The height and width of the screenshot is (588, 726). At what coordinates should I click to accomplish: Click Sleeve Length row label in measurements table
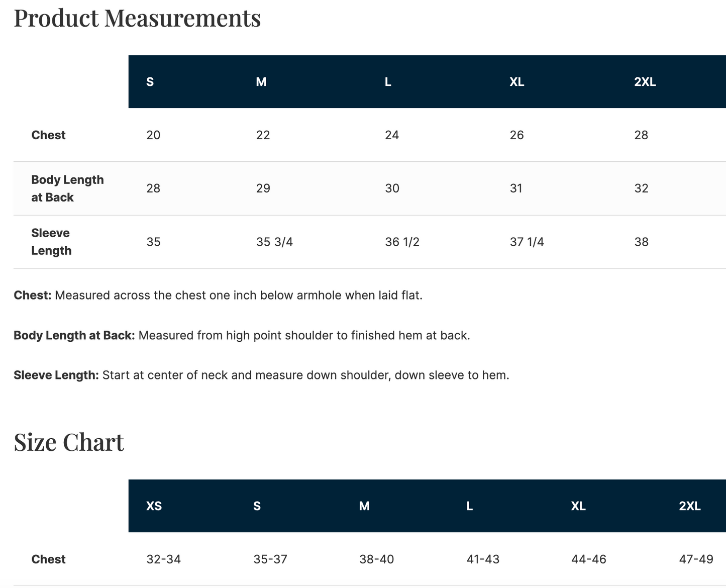coord(51,242)
